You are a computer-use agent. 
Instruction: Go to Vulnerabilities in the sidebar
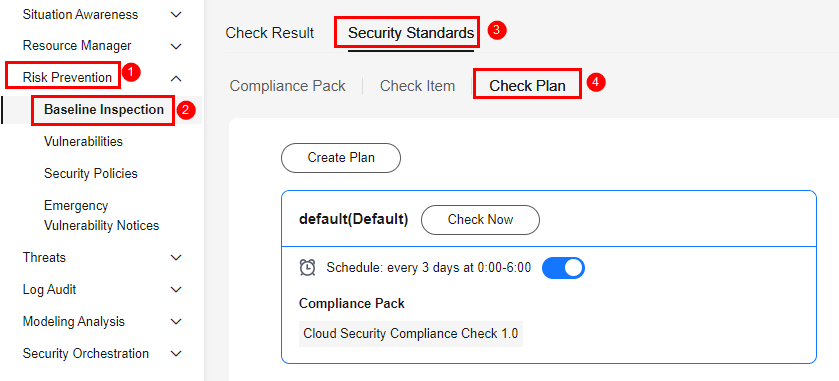coord(83,142)
